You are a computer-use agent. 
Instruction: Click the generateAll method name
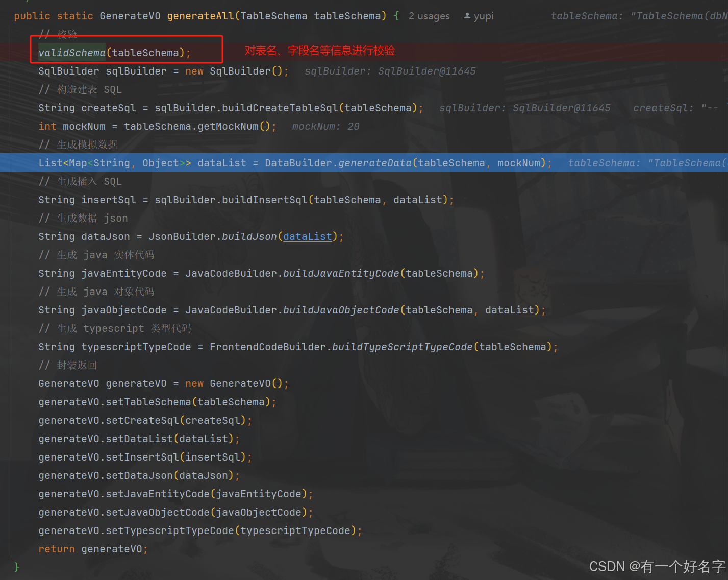point(200,16)
